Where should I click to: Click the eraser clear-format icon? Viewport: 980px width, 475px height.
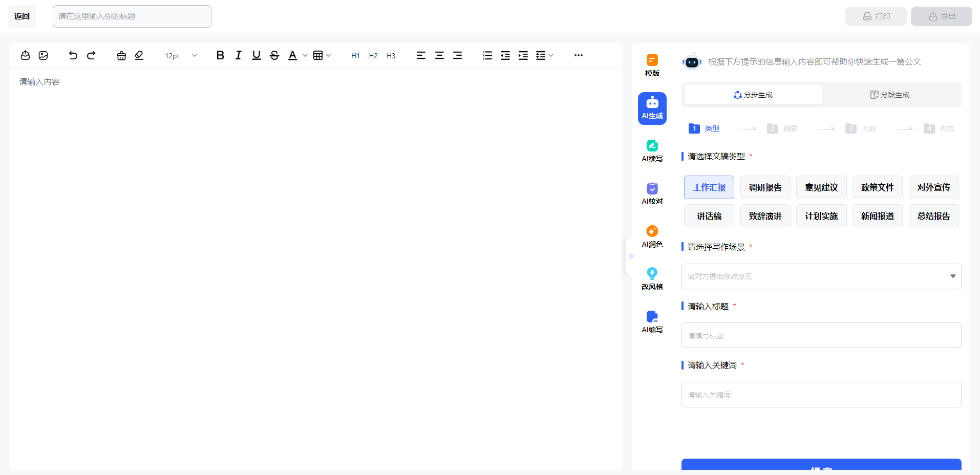pos(139,55)
